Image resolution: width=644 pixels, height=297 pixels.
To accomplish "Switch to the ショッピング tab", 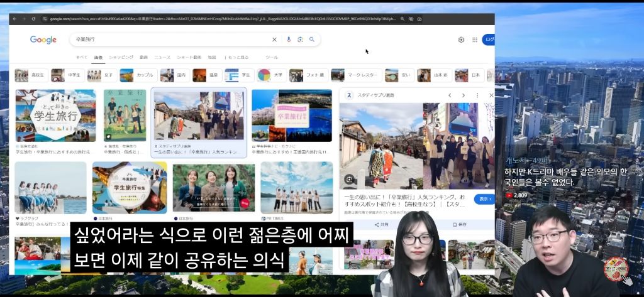I will [121, 57].
